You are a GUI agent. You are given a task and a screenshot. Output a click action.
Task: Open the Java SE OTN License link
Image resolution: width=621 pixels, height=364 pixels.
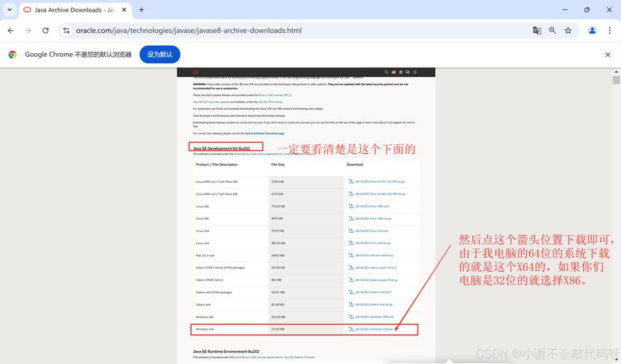270,102
